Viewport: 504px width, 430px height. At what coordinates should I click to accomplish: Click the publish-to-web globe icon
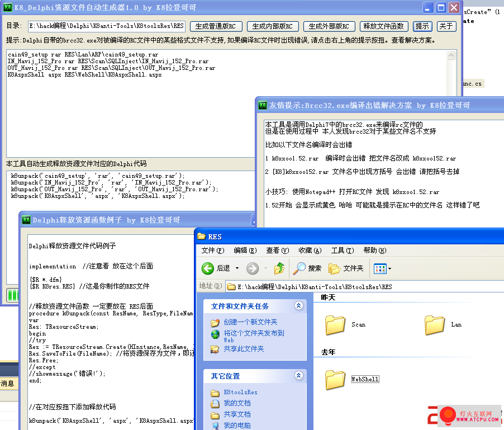pyautogui.click(x=215, y=334)
